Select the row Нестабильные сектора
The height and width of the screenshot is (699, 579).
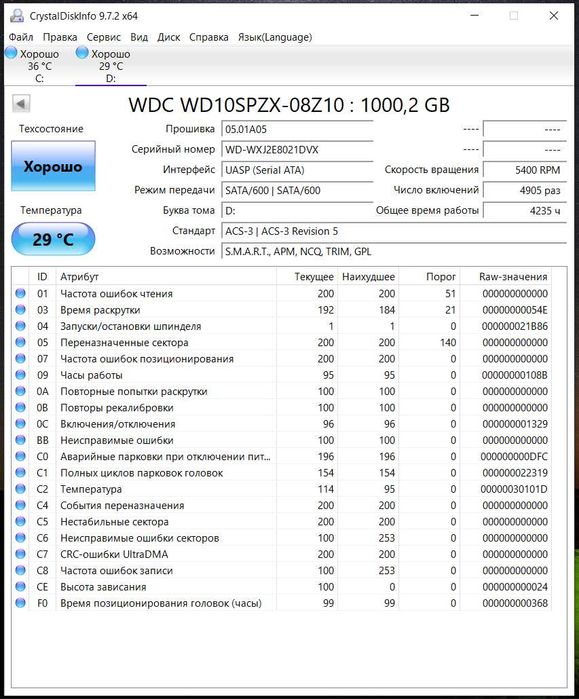point(282,522)
